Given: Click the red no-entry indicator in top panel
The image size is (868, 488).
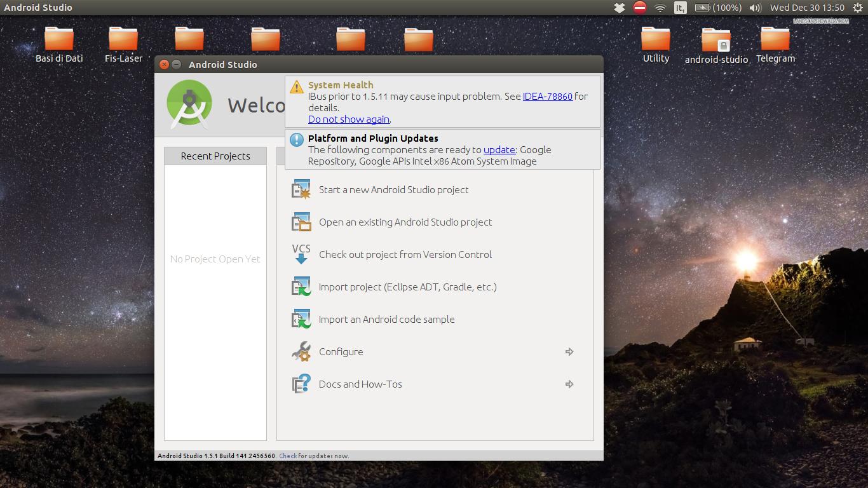Looking at the screenshot, I should [x=640, y=8].
